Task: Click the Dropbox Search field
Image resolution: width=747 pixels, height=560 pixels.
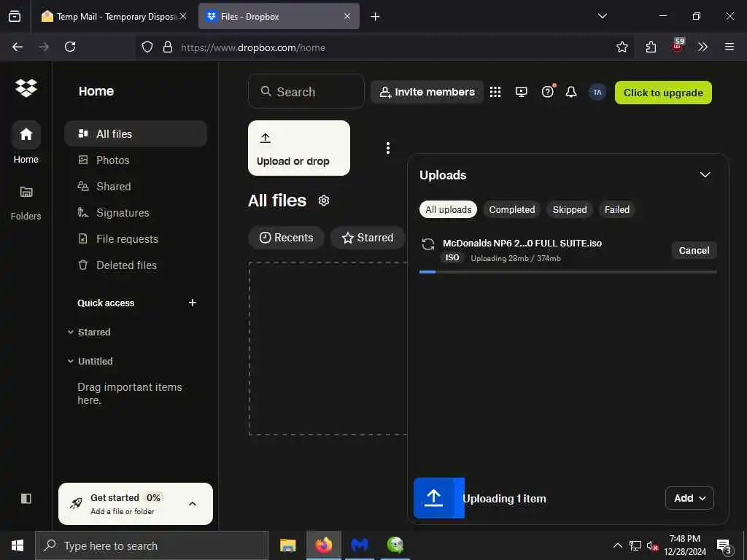Action: pyautogui.click(x=306, y=91)
